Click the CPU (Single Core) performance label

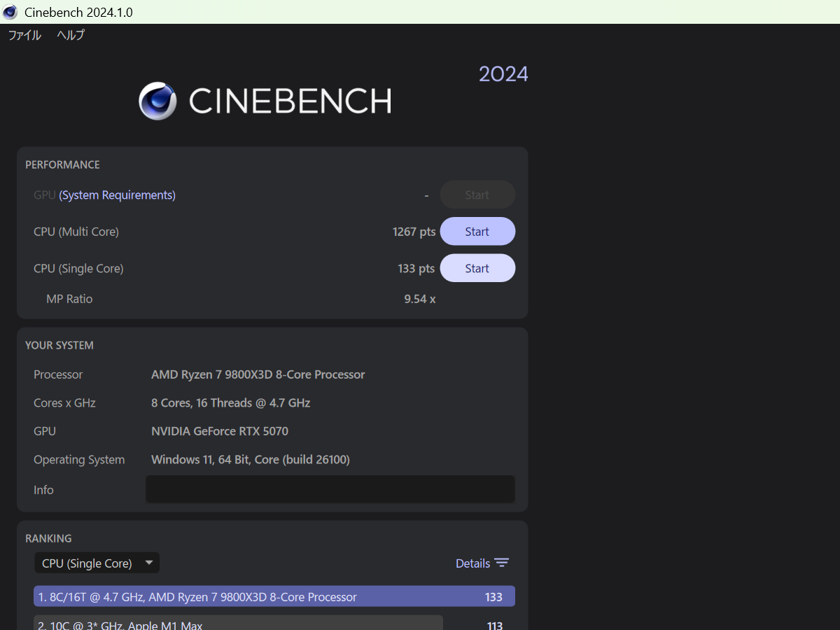[78, 268]
